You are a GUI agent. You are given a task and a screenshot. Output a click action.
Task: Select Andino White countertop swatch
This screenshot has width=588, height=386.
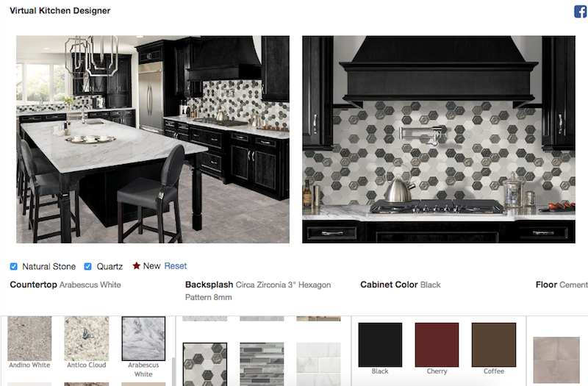[29, 338]
